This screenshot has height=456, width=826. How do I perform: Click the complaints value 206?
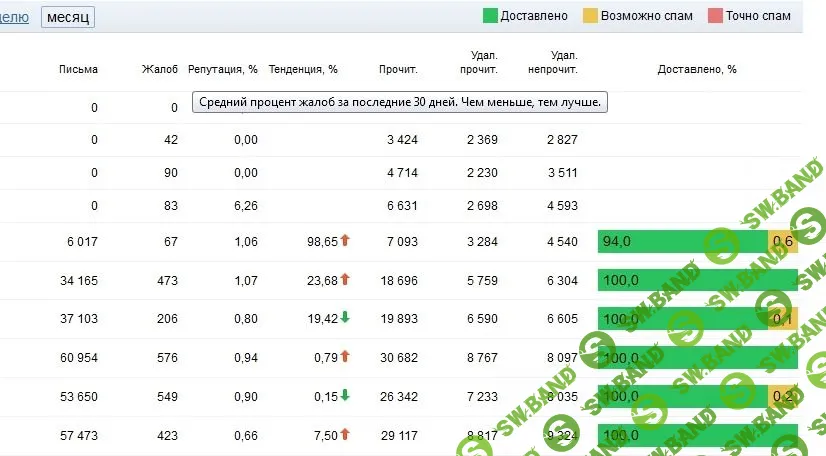pyautogui.click(x=168, y=319)
